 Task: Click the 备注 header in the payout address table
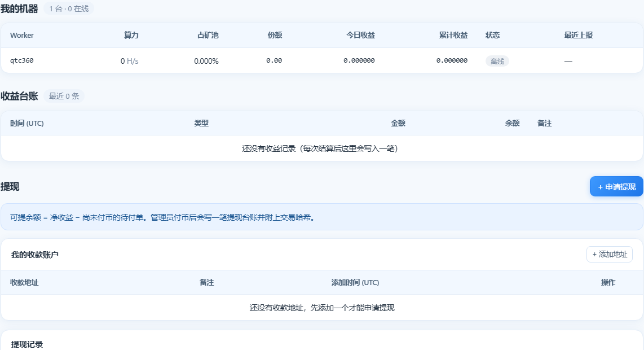click(x=206, y=283)
